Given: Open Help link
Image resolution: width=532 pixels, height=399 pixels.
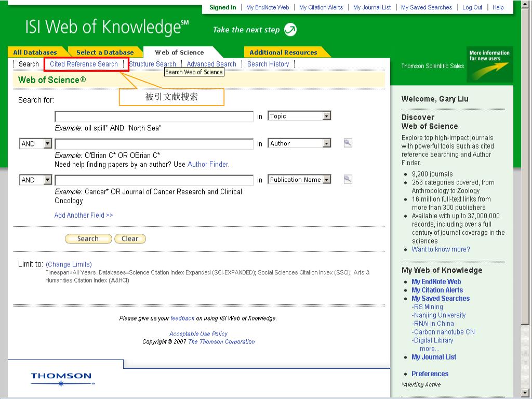Looking at the screenshot, I should coord(498,7).
